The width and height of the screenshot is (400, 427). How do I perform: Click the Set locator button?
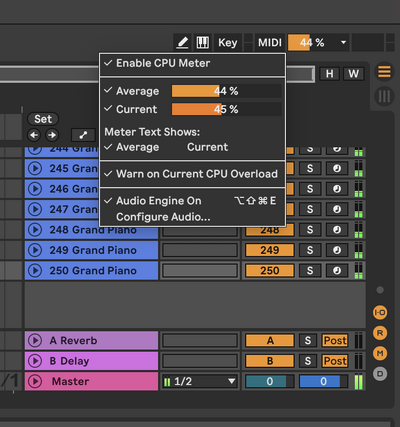[x=43, y=119]
